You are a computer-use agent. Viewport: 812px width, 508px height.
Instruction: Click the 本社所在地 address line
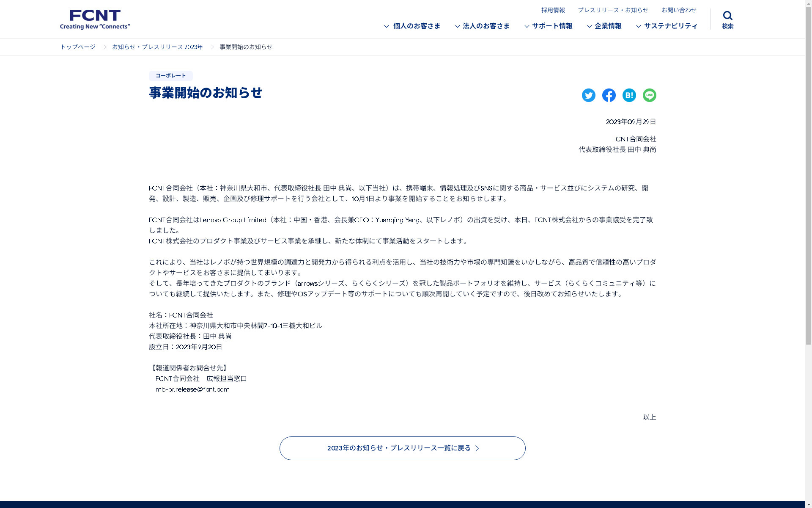point(236,326)
